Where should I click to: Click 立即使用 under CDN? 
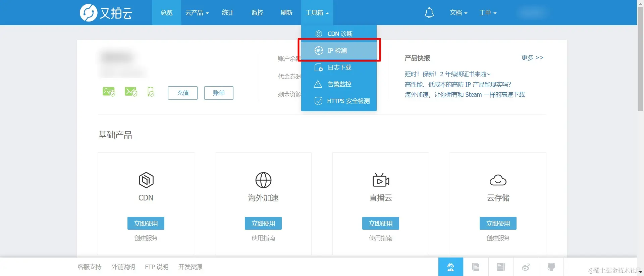click(146, 223)
